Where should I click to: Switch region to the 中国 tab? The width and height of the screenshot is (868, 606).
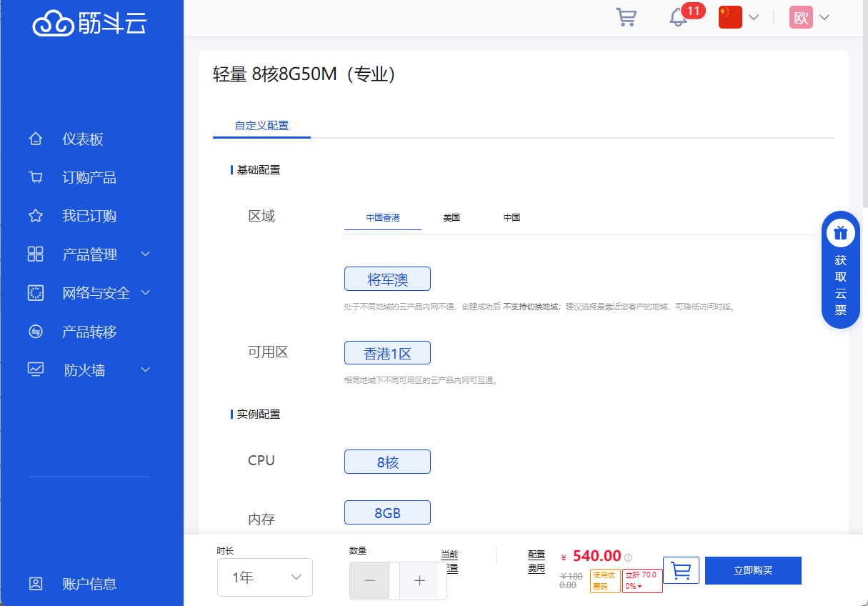(512, 217)
